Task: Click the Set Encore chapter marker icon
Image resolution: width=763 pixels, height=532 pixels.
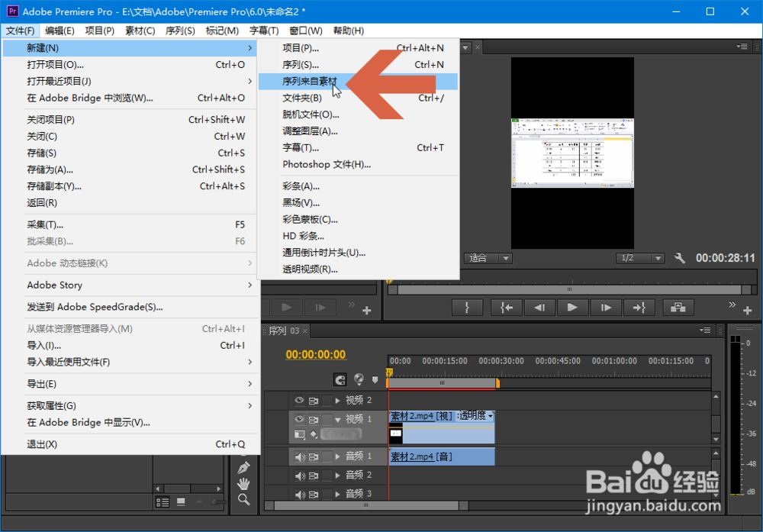Action: coord(359,379)
